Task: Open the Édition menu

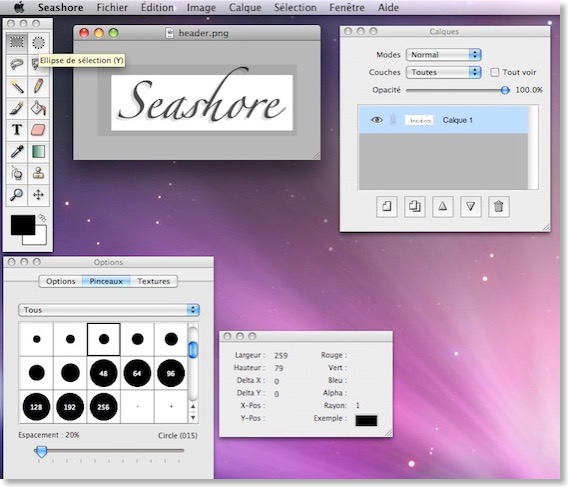Action: (x=157, y=7)
